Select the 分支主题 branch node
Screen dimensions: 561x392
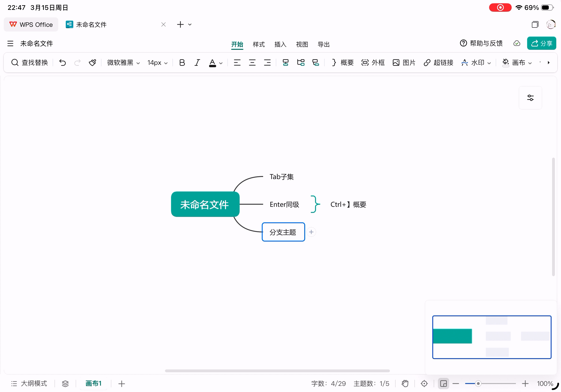click(x=283, y=232)
